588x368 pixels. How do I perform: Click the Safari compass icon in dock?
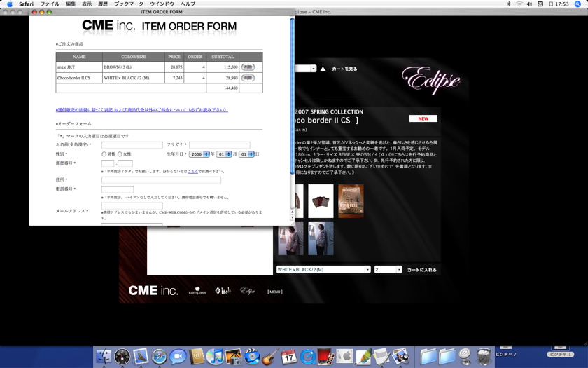(x=159, y=356)
